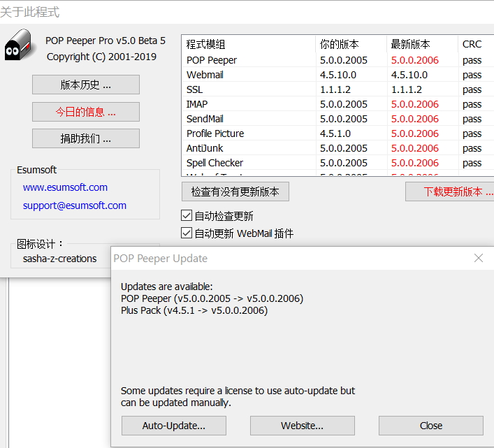Click the 最新版本 column header

tap(422, 44)
